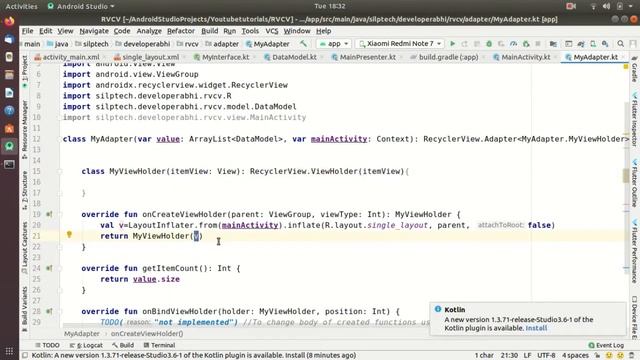Change the 4 spaces indent setting
The height and width of the screenshot is (360, 640).
[575, 355]
